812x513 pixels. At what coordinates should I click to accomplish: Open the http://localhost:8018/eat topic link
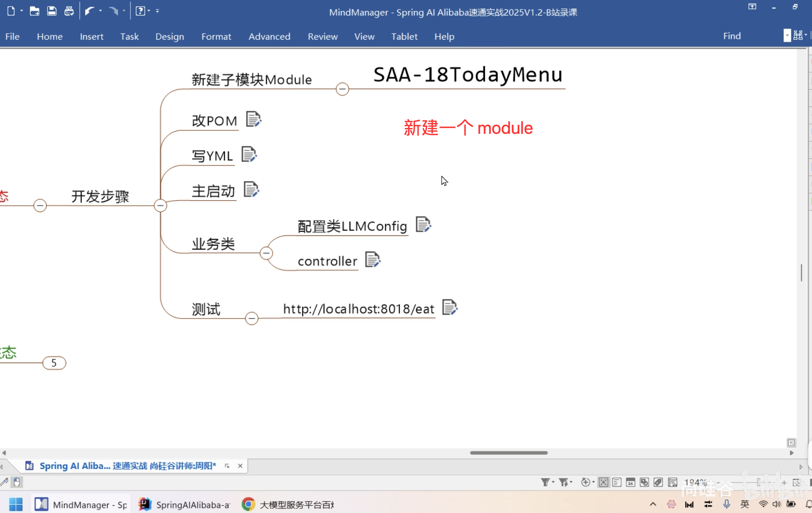coord(358,309)
